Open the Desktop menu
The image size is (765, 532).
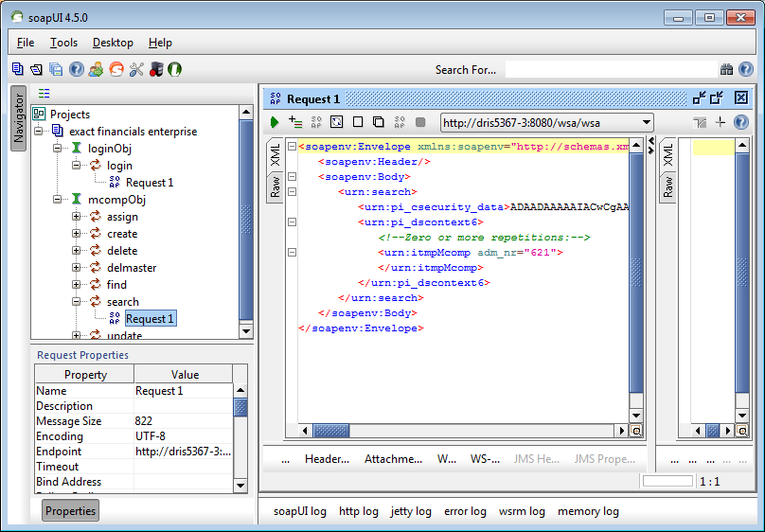113,43
